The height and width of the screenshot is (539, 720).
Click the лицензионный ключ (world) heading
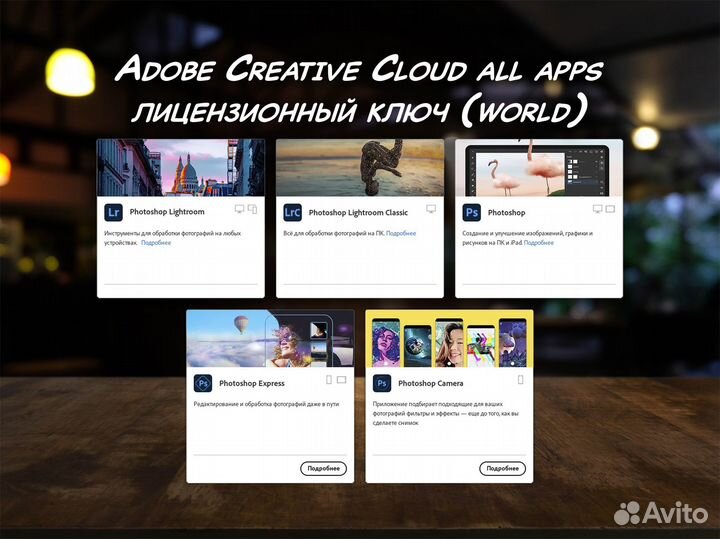point(360,111)
